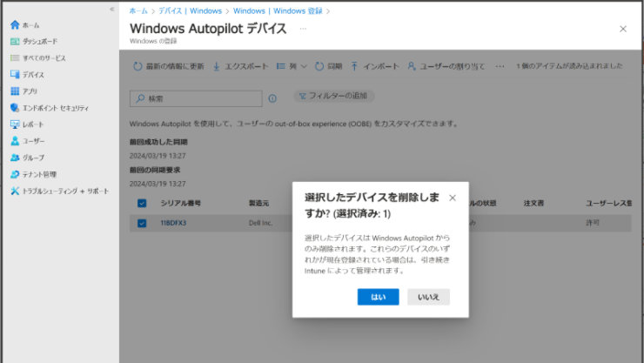
Task: Open Apps (アプリ) in the sidebar
Action: point(23,91)
